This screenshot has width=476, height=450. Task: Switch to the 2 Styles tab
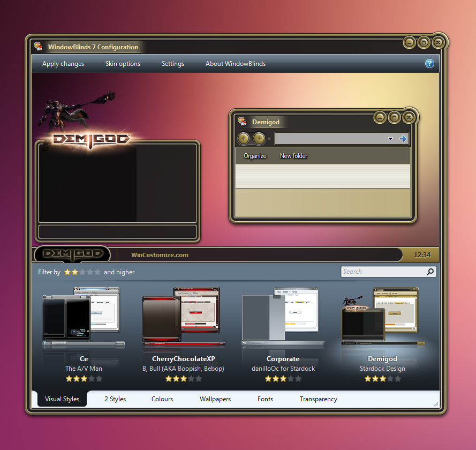[115, 399]
